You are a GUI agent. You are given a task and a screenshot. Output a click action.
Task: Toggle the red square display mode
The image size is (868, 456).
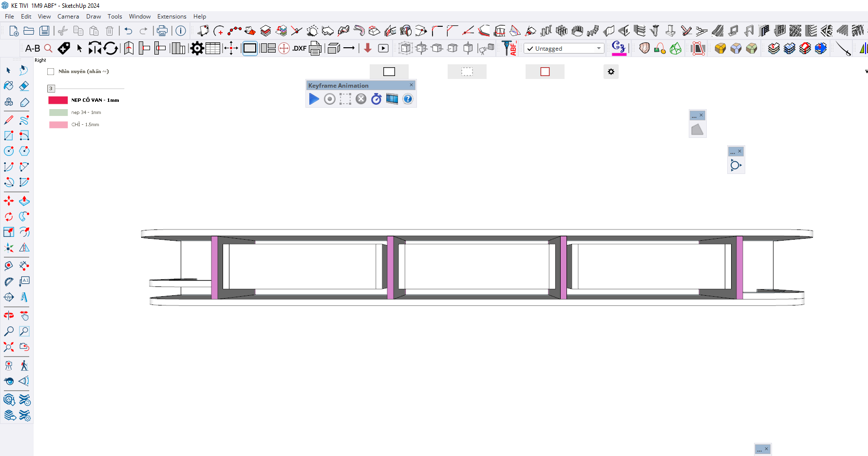545,72
